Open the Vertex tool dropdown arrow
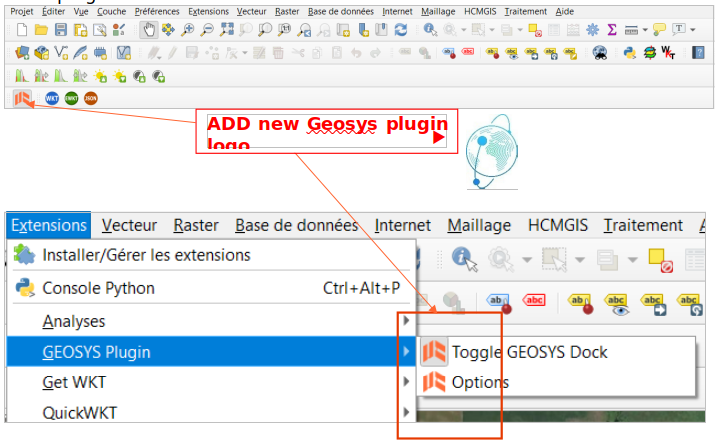Viewport: 716px width, 441px height. click(x=245, y=53)
